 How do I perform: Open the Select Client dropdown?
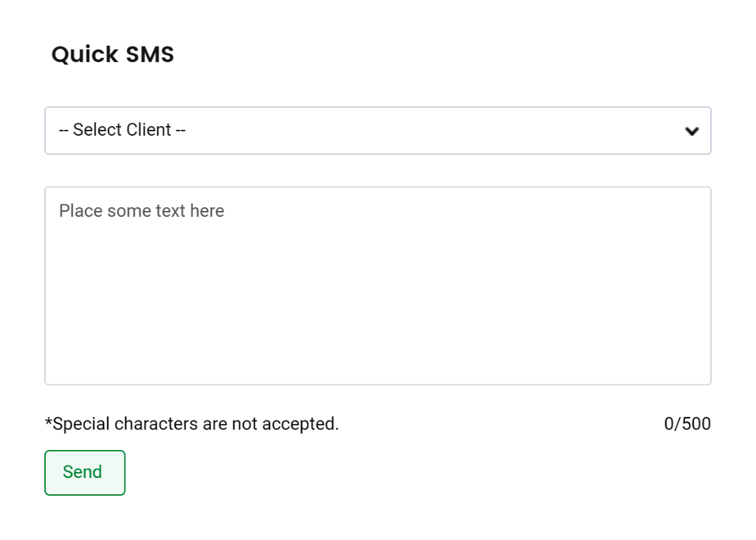(377, 131)
